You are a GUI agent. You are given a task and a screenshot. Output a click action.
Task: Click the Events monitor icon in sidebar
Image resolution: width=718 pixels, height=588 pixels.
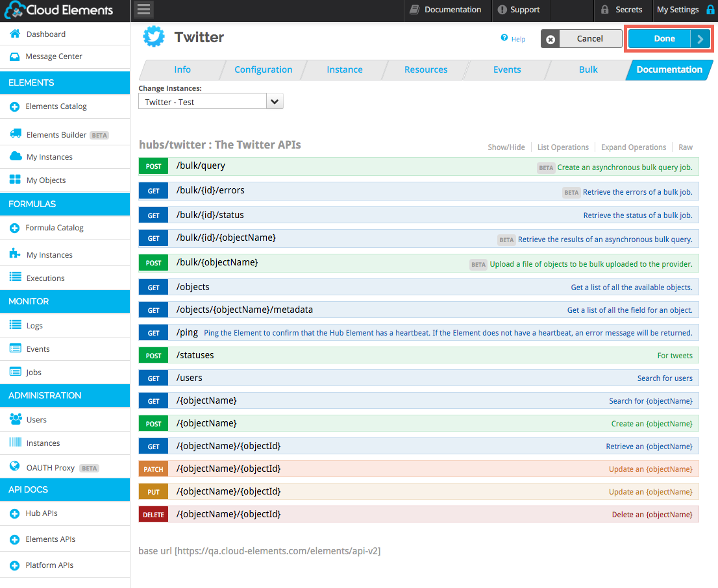16,349
